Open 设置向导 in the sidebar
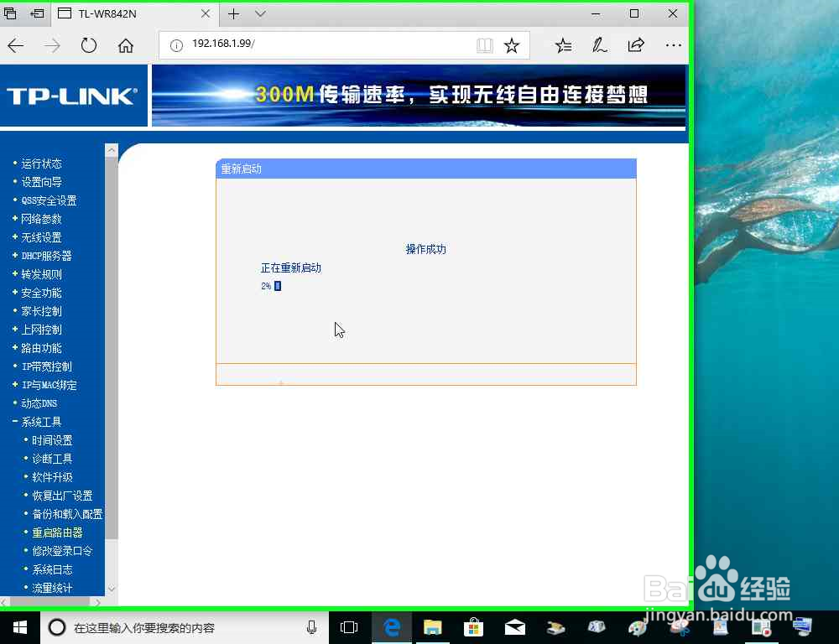Screen dimensions: 839x644 (x=41, y=182)
